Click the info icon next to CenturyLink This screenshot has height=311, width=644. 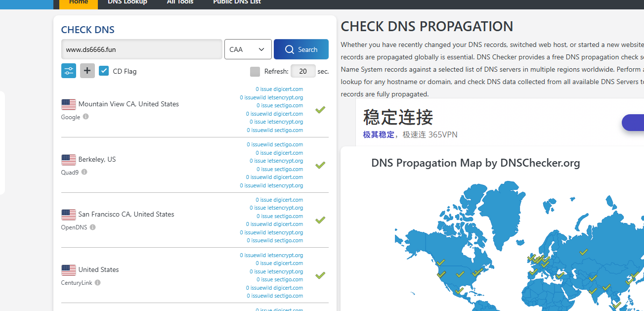pos(98,282)
